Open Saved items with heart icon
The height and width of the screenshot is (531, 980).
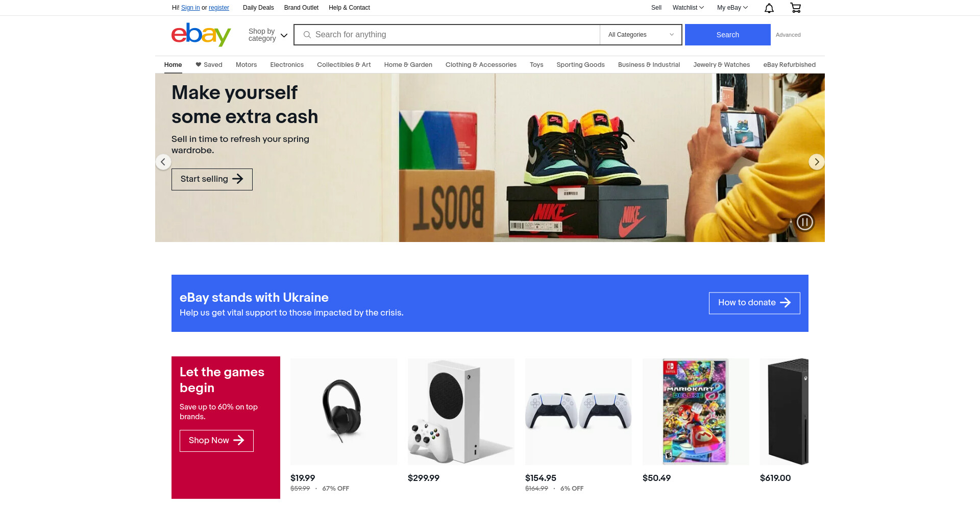209,65
